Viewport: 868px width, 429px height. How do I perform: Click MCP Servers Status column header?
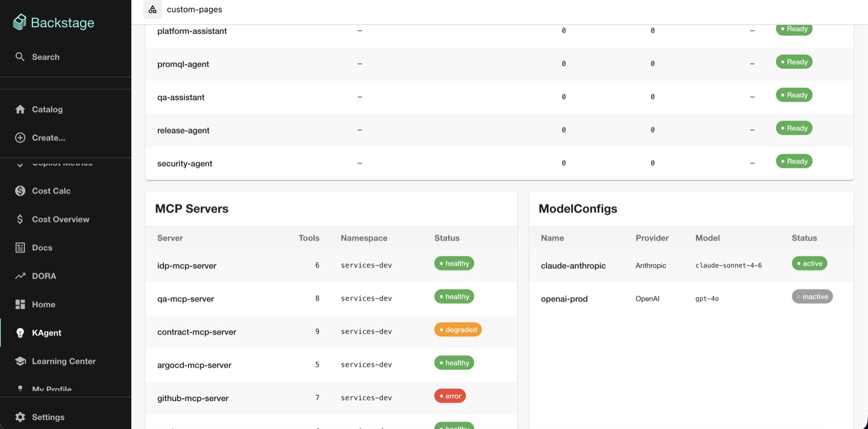pyautogui.click(x=446, y=238)
